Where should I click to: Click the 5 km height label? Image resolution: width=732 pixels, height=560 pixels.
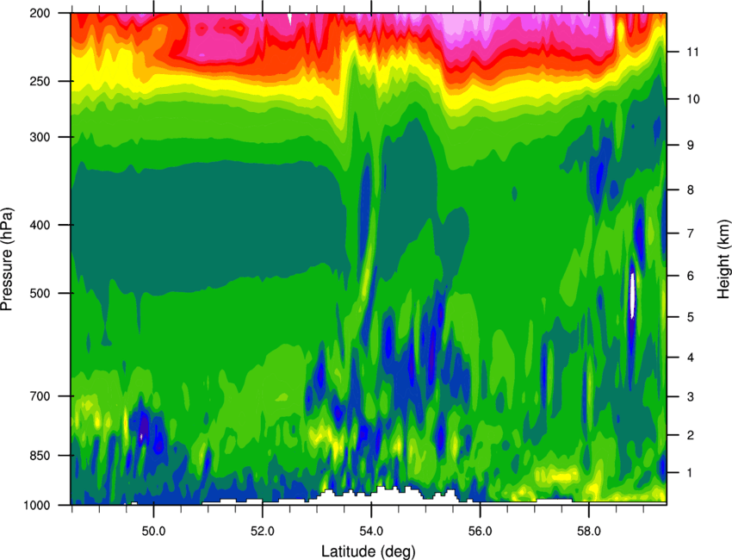tap(690, 317)
